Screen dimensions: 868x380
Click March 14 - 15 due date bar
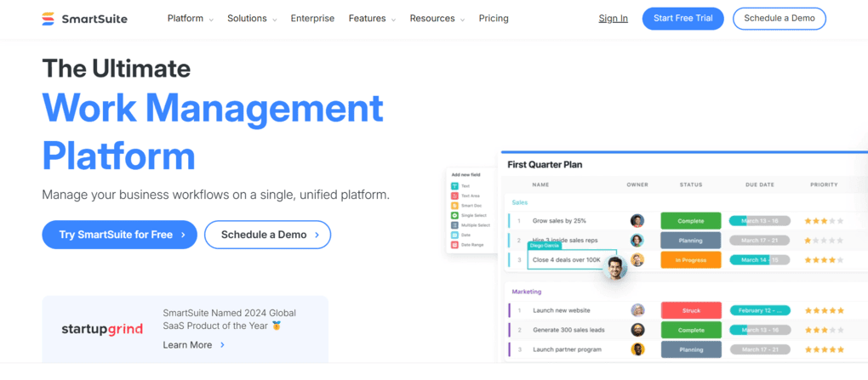click(759, 260)
